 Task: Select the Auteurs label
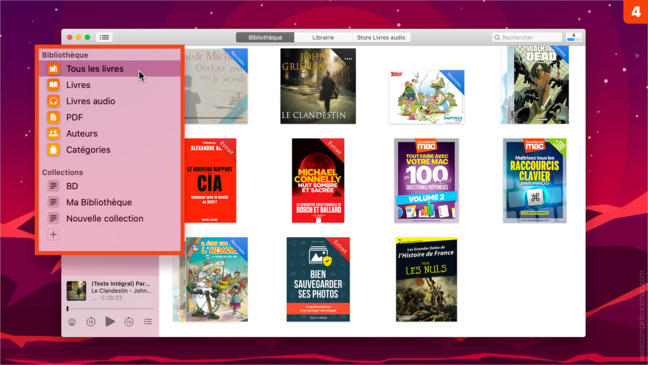[x=82, y=134]
